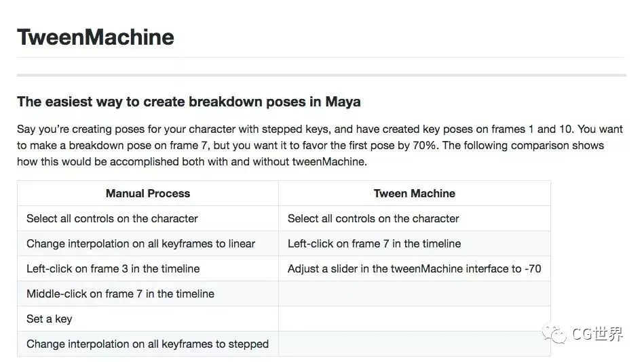Click the empty cell beside 'Middle-click on frame 7'
This screenshot has width=644, height=362.
point(414,294)
